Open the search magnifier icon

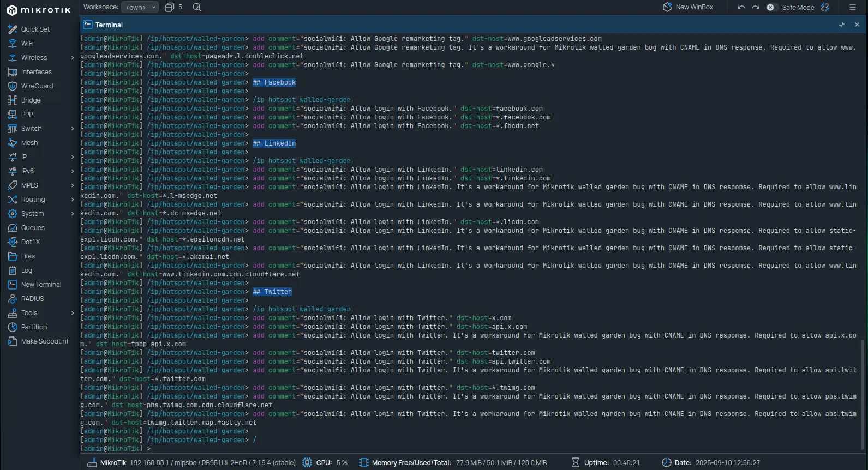click(x=197, y=7)
